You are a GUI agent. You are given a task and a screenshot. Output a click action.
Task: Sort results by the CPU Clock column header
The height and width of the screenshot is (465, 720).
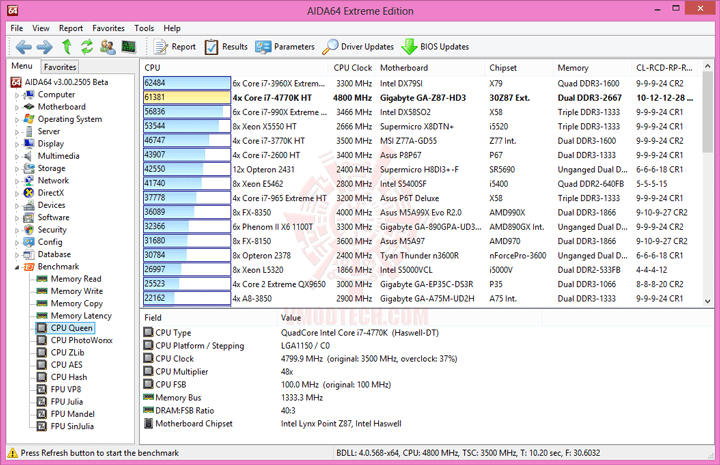point(352,68)
